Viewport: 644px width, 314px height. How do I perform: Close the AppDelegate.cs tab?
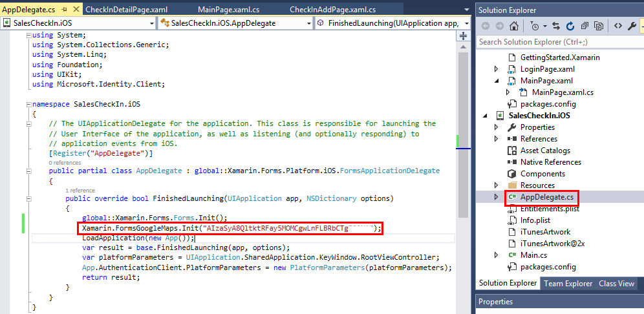click(x=76, y=9)
